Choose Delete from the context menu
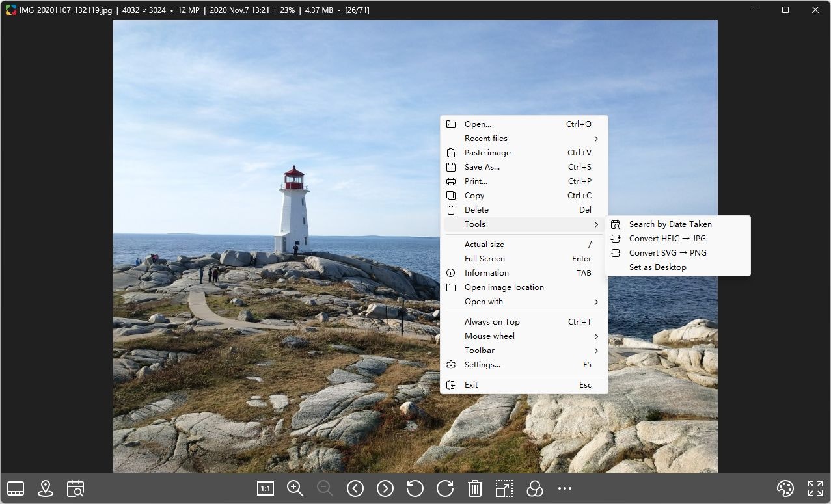The height and width of the screenshot is (504, 831). click(x=524, y=210)
